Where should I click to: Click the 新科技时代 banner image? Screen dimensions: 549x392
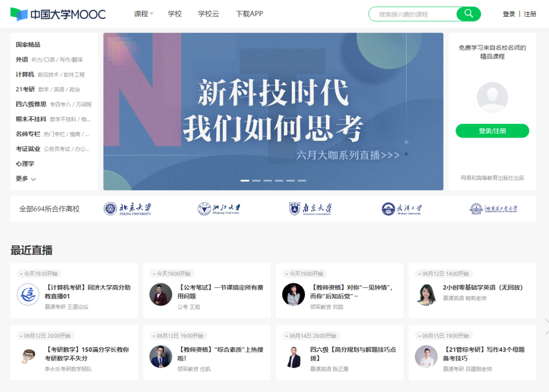click(273, 112)
